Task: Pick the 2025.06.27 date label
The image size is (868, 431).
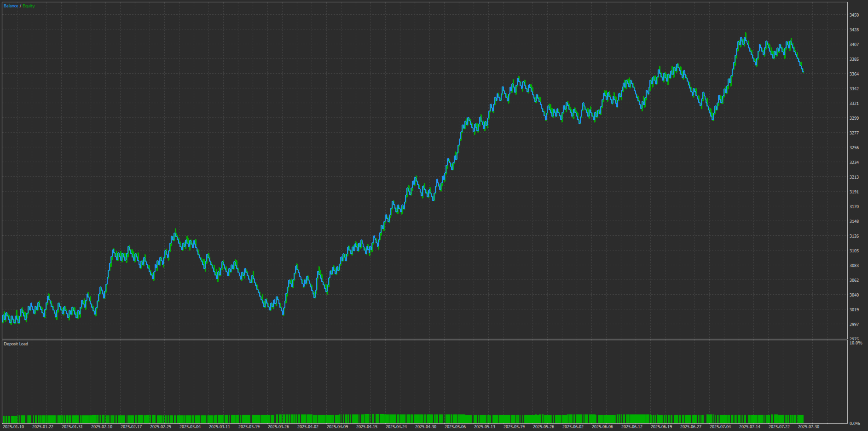Action: click(690, 427)
